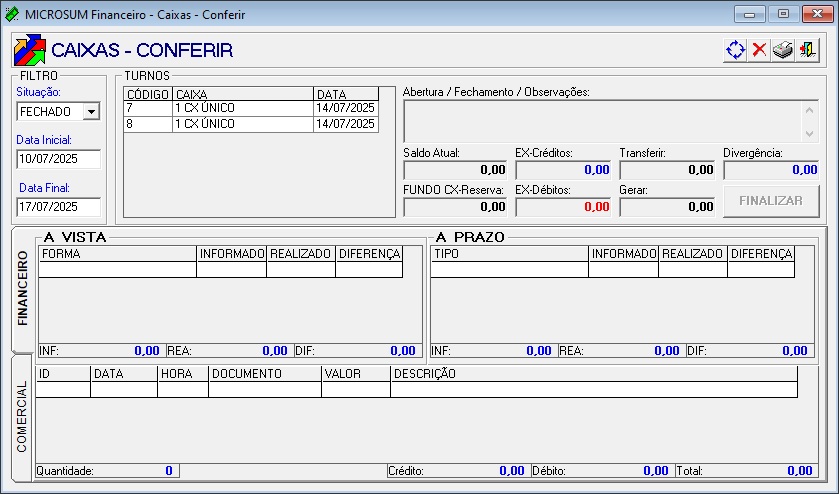839x494 pixels.
Task: Select turno row with código 7
Action: click(x=250, y=108)
